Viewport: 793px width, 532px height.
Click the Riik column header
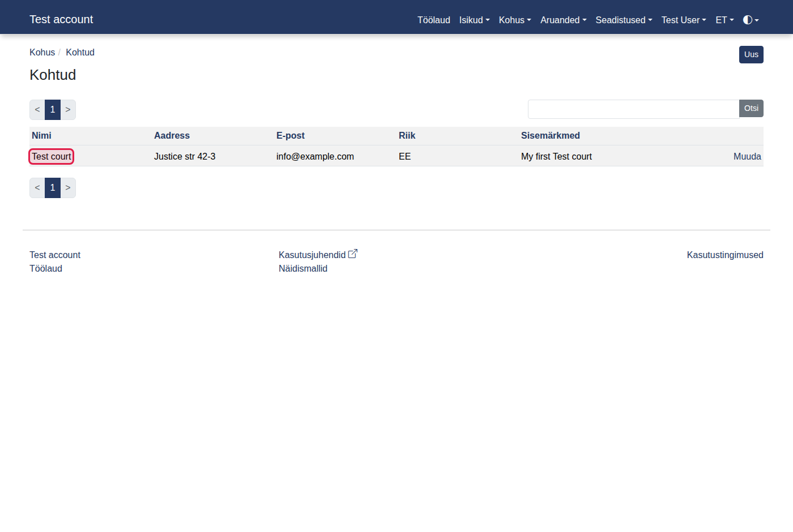(x=407, y=135)
